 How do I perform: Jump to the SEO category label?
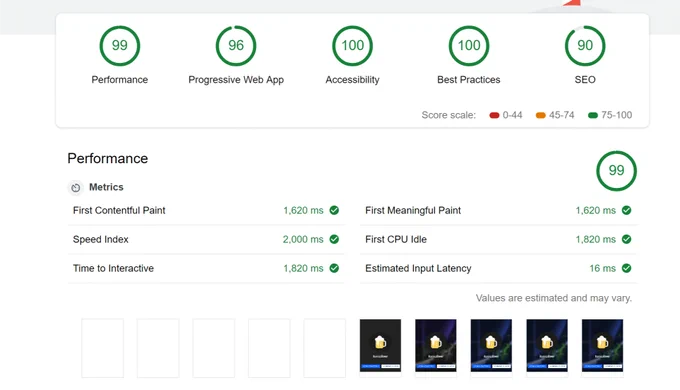[585, 80]
